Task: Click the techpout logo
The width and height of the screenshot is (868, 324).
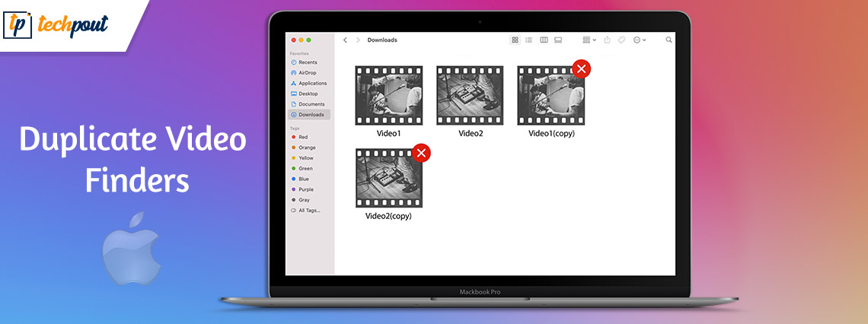Action: tap(54, 24)
